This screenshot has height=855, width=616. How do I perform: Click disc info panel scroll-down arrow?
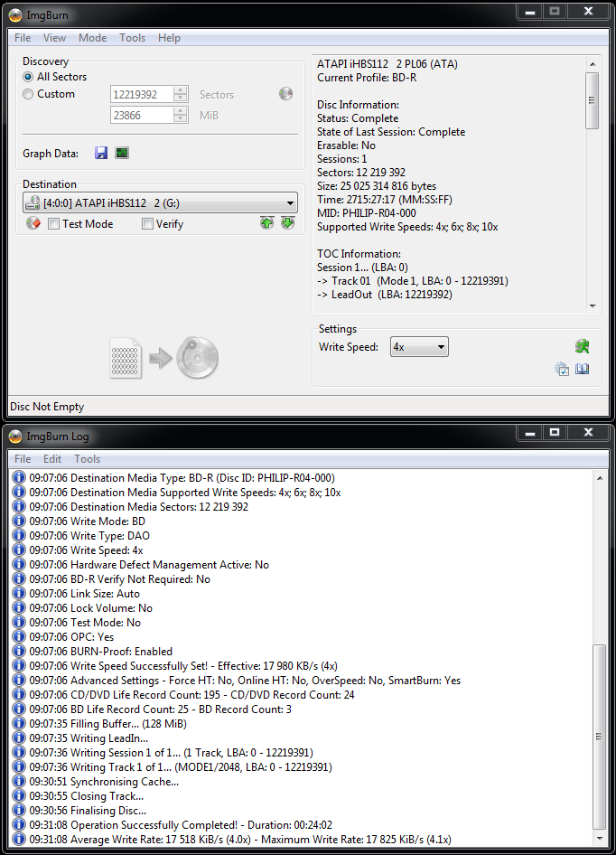coord(593,306)
